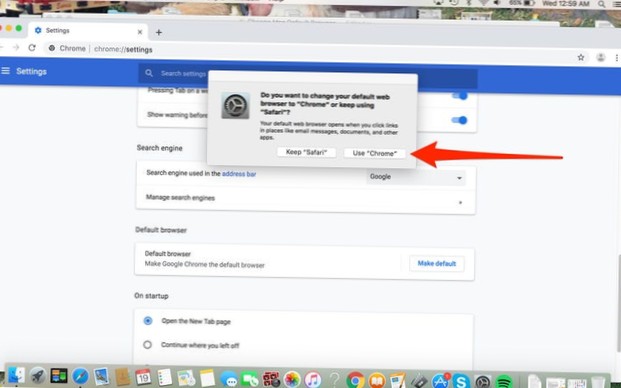Expand the Manage search engines row

tap(305, 199)
